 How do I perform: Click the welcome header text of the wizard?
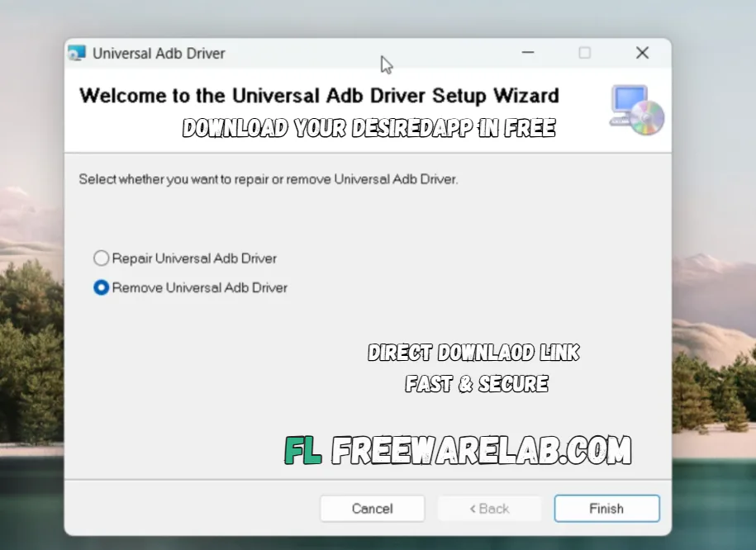[319, 95]
